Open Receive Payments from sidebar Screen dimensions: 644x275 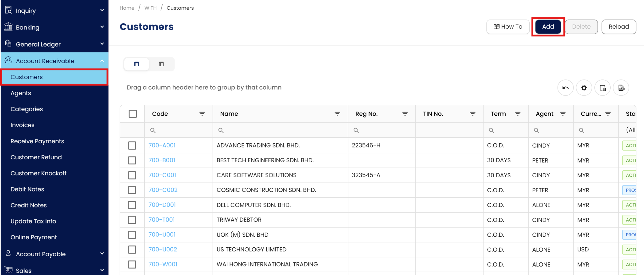click(37, 141)
